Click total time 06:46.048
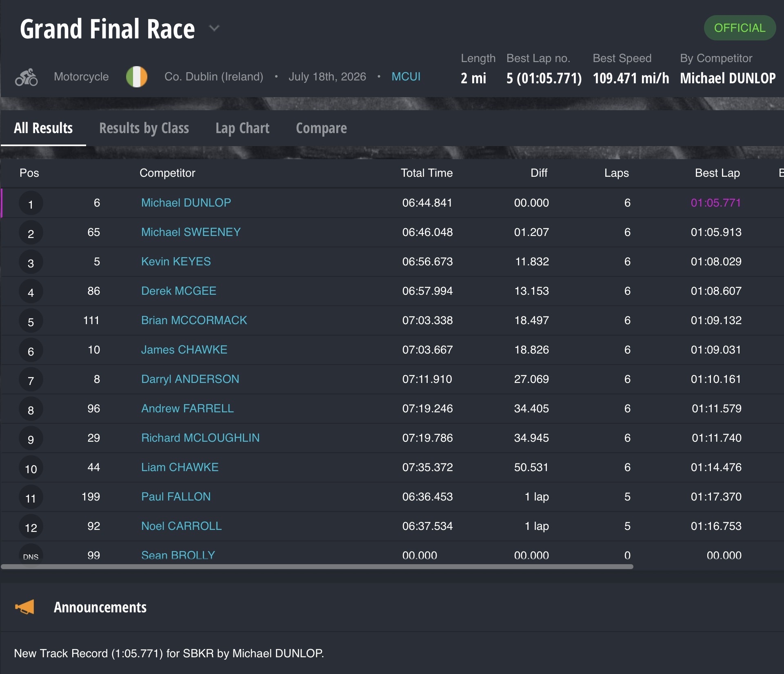 click(427, 232)
